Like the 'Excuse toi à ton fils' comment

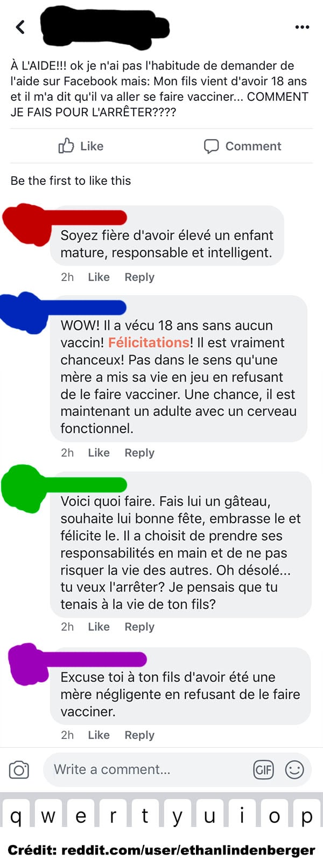99,735
